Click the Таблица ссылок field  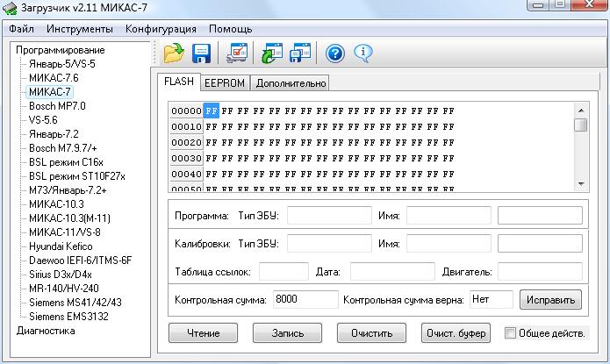coord(283,271)
